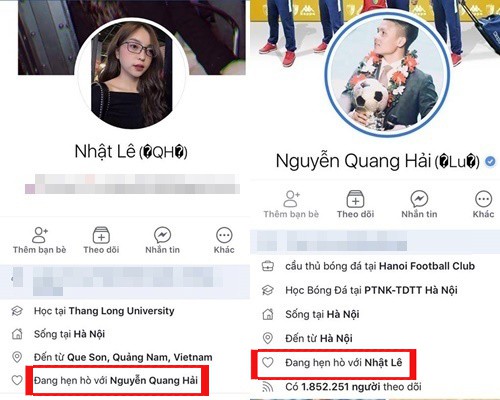500x400 pixels.
Task: Open the Hanoi Football Club link
Action: [427, 266]
